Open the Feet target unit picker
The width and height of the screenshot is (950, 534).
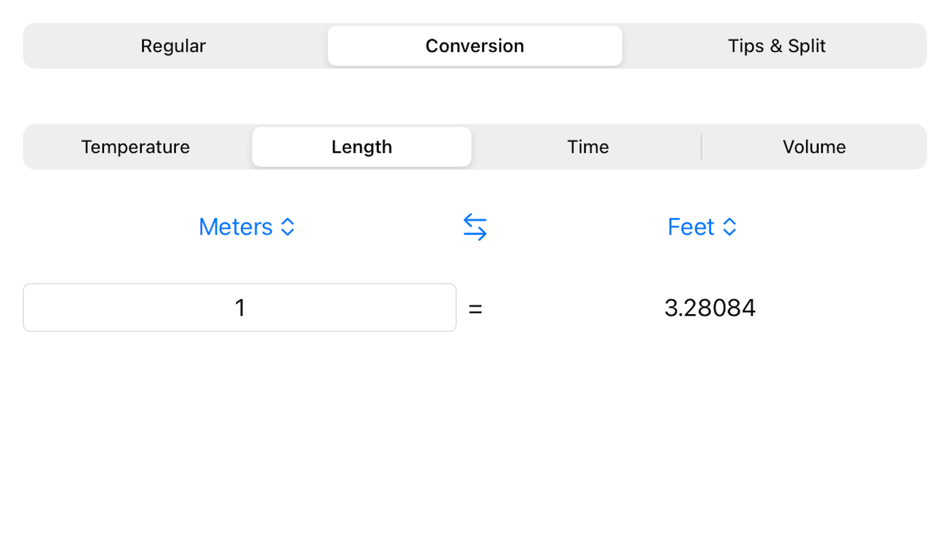(x=702, y=227)
